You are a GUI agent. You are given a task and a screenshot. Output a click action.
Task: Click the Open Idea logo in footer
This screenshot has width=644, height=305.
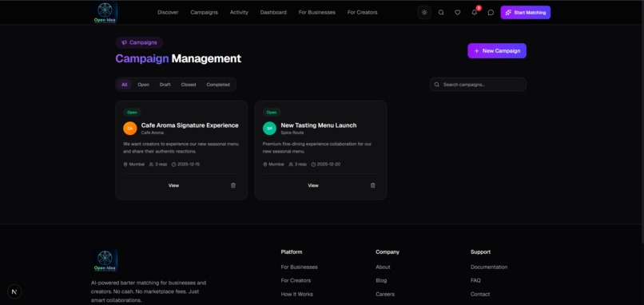(105, 259)
